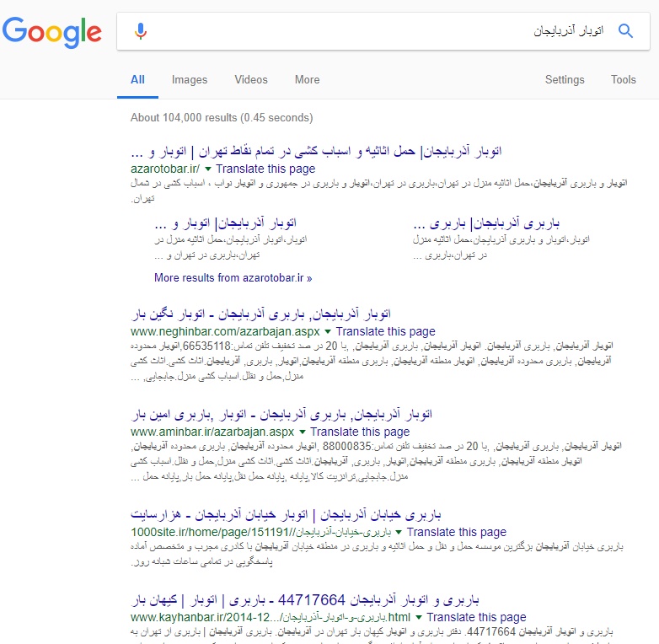
Task: Open the first result title from azarotobar.ir
Action: pos(317,152)
